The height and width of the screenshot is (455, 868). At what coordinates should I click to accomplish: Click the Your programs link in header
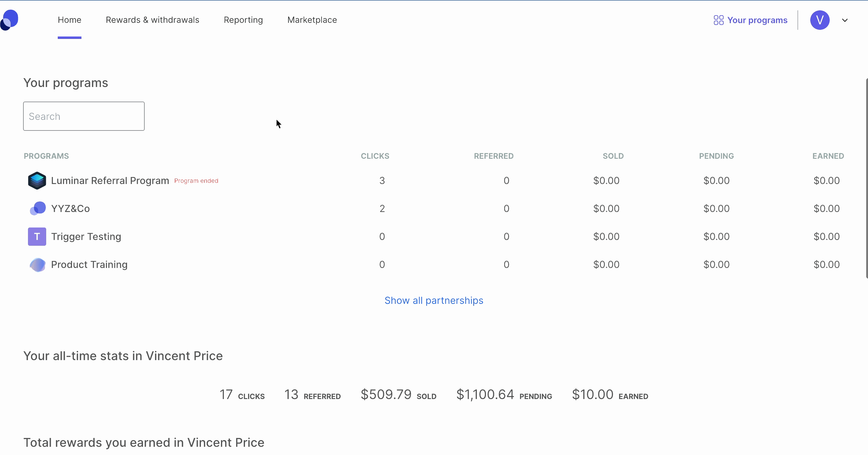[x=757, y=20]
